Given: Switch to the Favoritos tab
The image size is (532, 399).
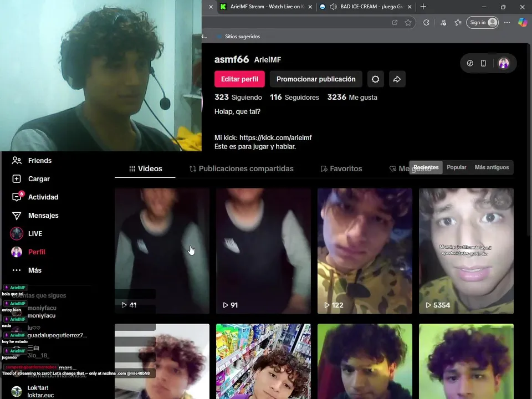Looking at the screenshot, I should pyautogui.click(x=341, y=168).
